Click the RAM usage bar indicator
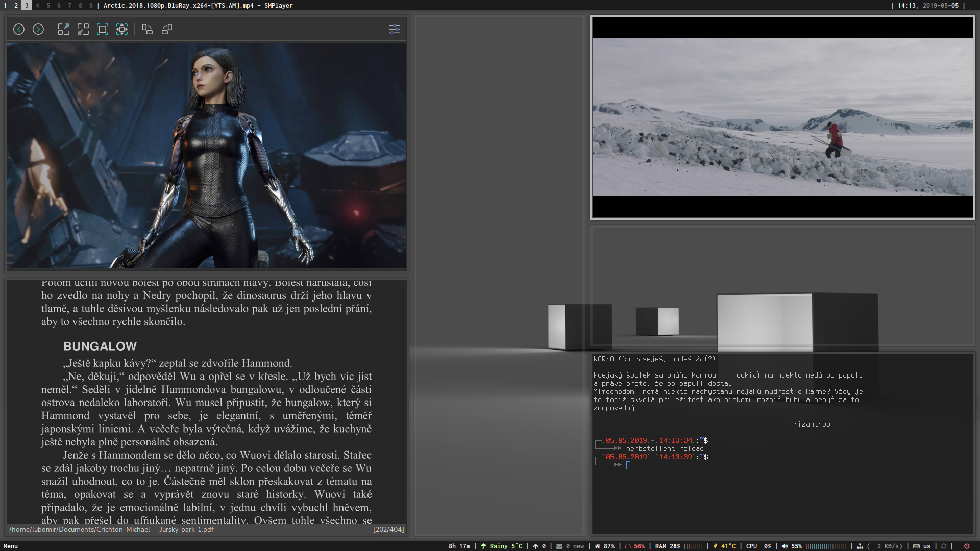The width and height of the screenshot is (980, 551). 693,546
